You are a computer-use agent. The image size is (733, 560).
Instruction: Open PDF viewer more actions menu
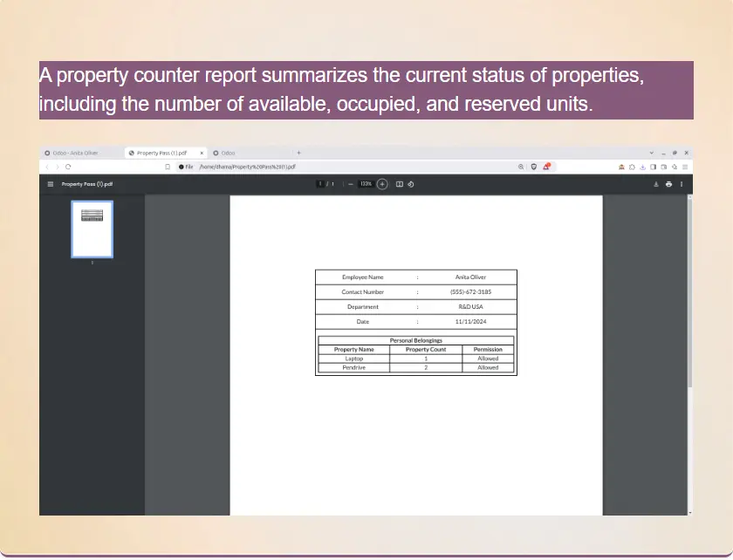[682, 184]
